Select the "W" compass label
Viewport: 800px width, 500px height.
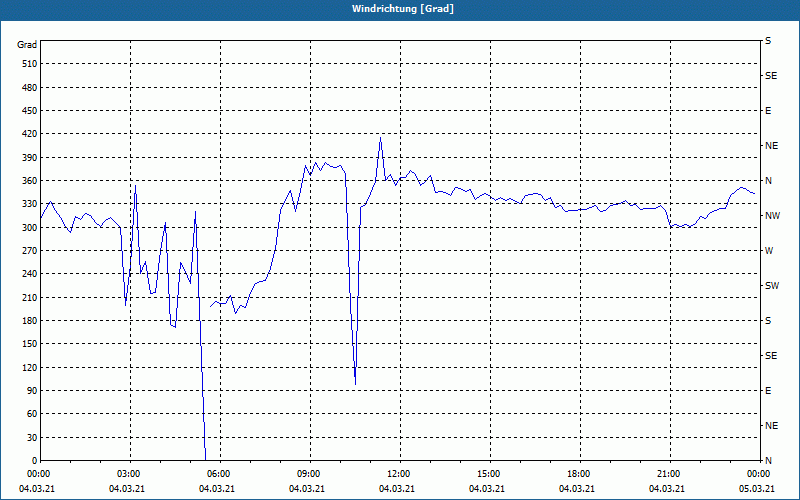click(769, 251)
